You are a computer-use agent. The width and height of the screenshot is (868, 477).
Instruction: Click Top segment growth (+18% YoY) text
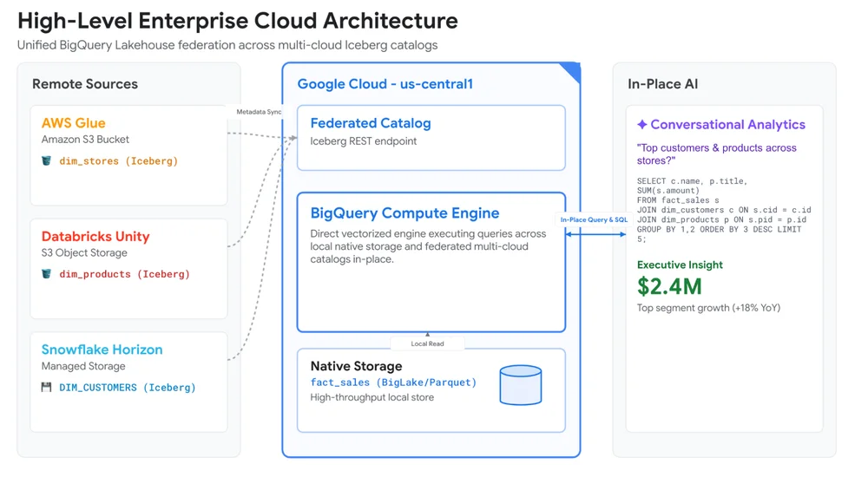[x=708, y=308]
